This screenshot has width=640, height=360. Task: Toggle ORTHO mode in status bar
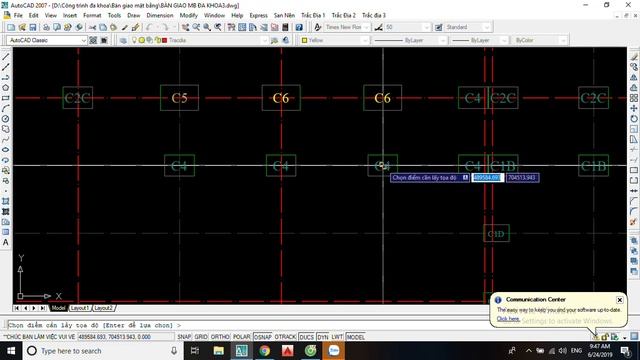point(220,337)
